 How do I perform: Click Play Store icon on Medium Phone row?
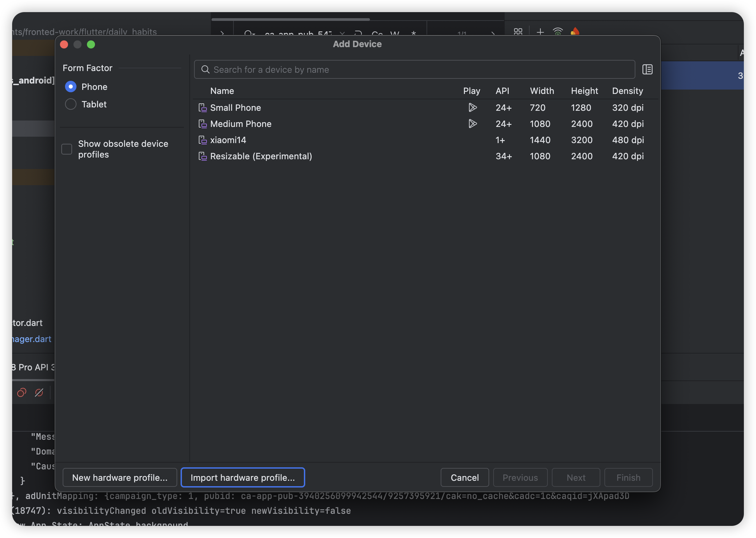pos(472,124)
